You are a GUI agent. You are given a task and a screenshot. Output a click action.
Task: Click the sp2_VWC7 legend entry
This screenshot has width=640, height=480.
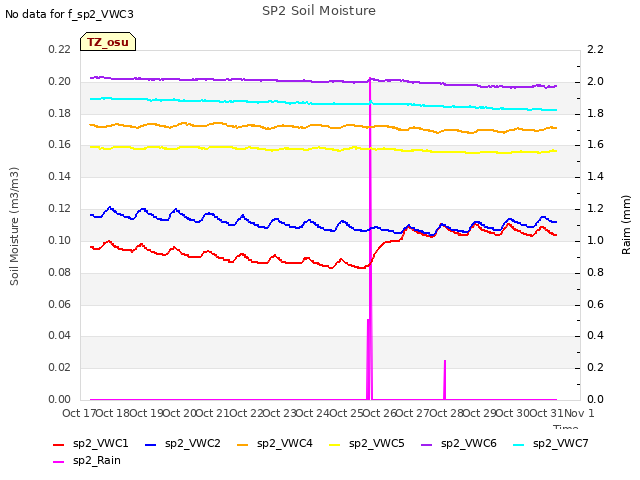click(551, 444)
